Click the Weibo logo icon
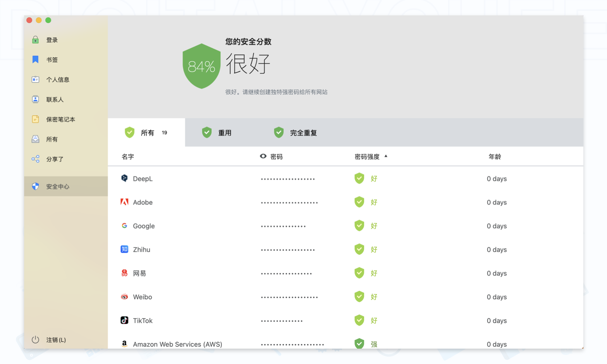 (x=124, y=296)
